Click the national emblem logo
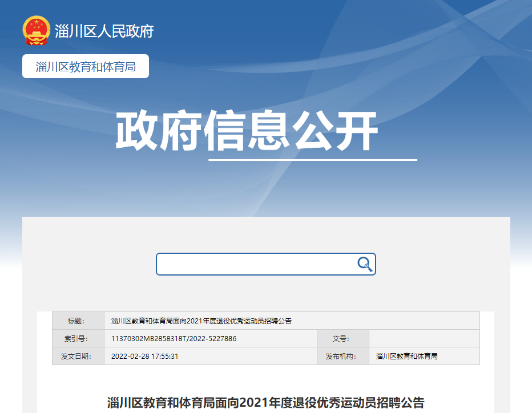Image resolution: width=532 pixels, height=413 pixels. tap(37, 30)
